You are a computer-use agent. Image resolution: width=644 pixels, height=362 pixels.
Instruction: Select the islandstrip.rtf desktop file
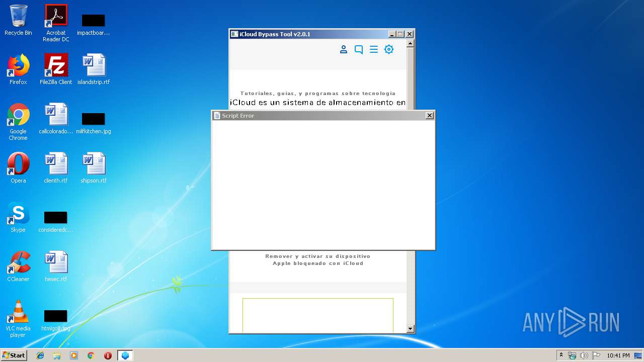(94, 69)
